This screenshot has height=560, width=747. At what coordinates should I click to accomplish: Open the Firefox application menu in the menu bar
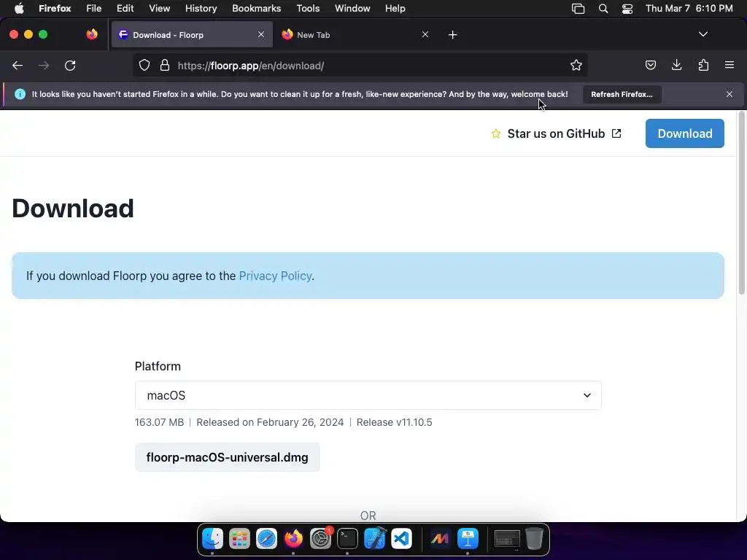tap(55, 8)
